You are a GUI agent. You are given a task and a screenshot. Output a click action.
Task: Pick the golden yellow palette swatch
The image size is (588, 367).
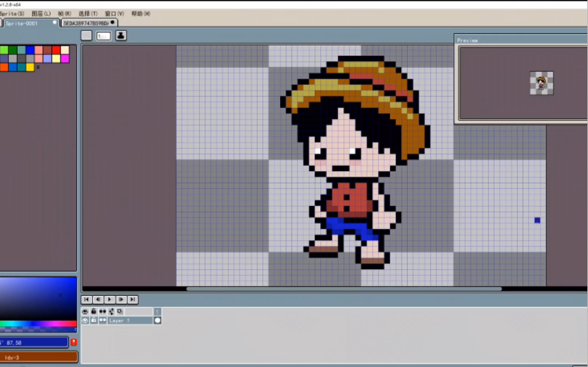click(x=31, y=67)
